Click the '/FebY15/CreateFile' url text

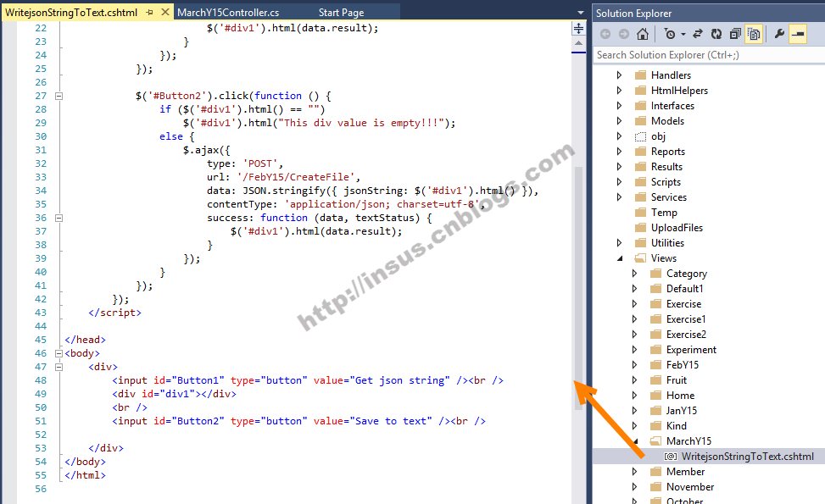pos(296,177)
